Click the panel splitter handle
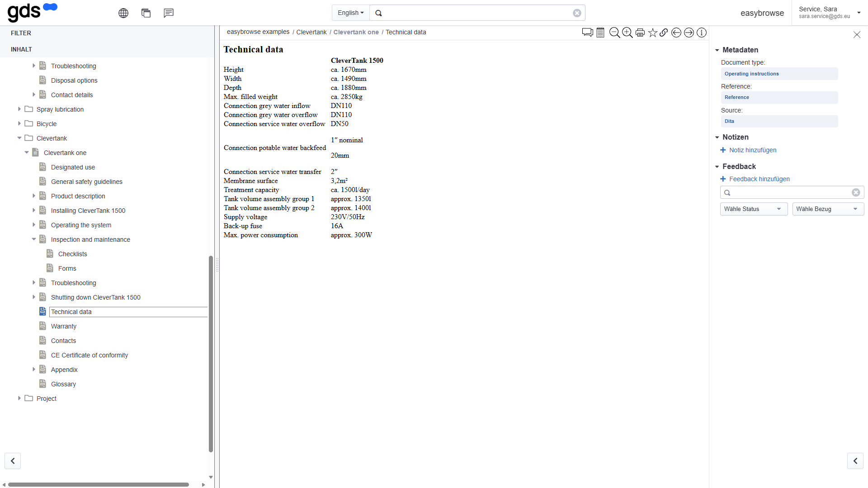This screenshot has height=488, width=868. 217,264
